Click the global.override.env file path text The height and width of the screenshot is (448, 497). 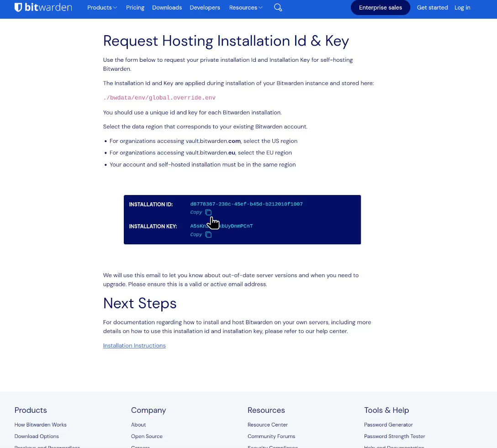click(x=159, y=98)
